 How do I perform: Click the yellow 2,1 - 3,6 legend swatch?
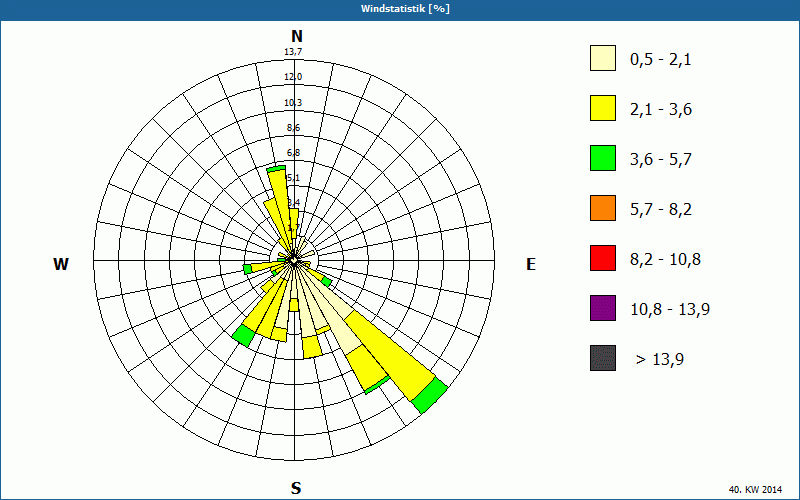point(603,108)
